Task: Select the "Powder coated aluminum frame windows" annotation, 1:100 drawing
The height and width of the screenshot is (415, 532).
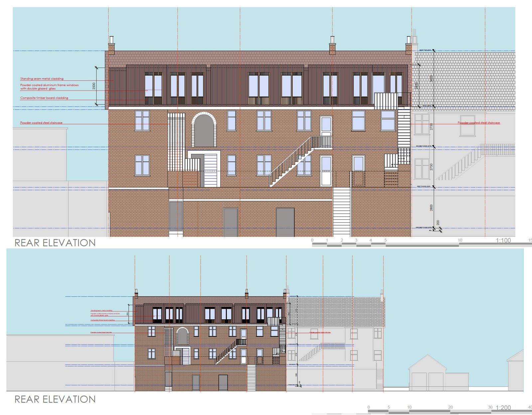Action: coord(50,85)
